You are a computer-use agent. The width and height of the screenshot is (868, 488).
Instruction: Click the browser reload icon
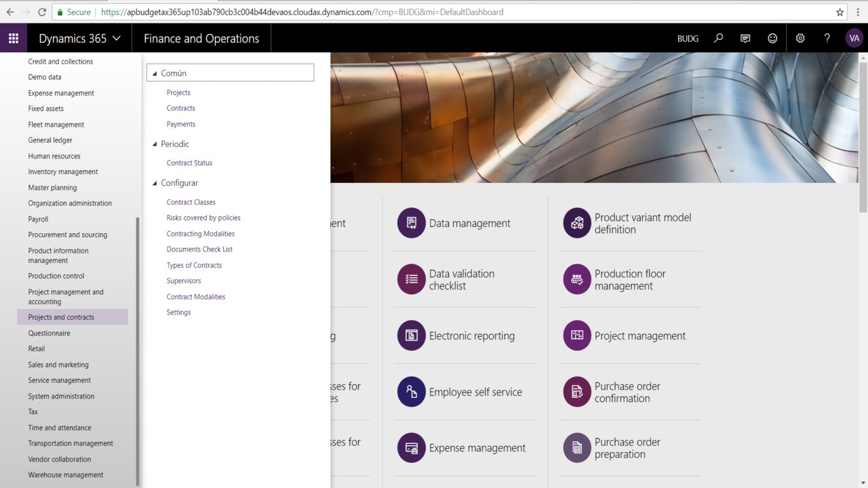42,12
